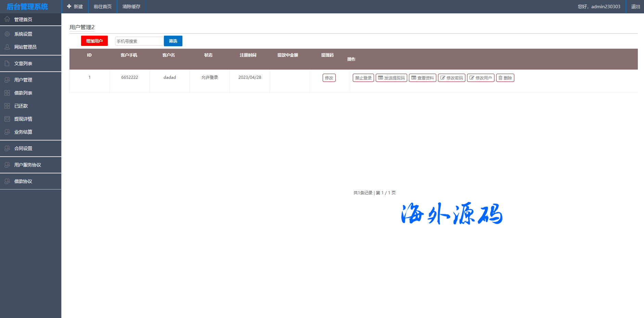Click the gear icon beside 系统设置
The width and height of the screenshot is (644, 318).
click(7, 34)
